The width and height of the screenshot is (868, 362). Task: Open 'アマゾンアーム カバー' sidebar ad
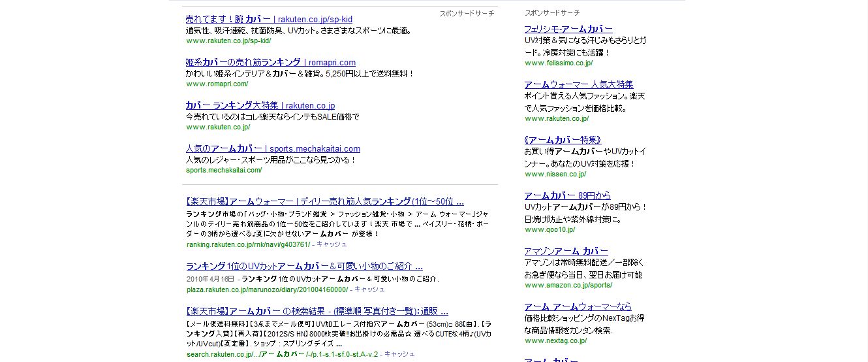566,251
